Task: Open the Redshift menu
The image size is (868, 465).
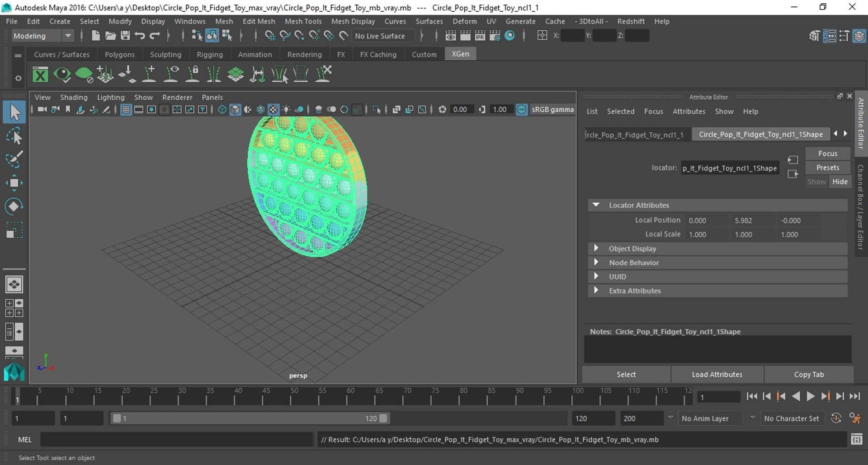Action: point(631,21)
